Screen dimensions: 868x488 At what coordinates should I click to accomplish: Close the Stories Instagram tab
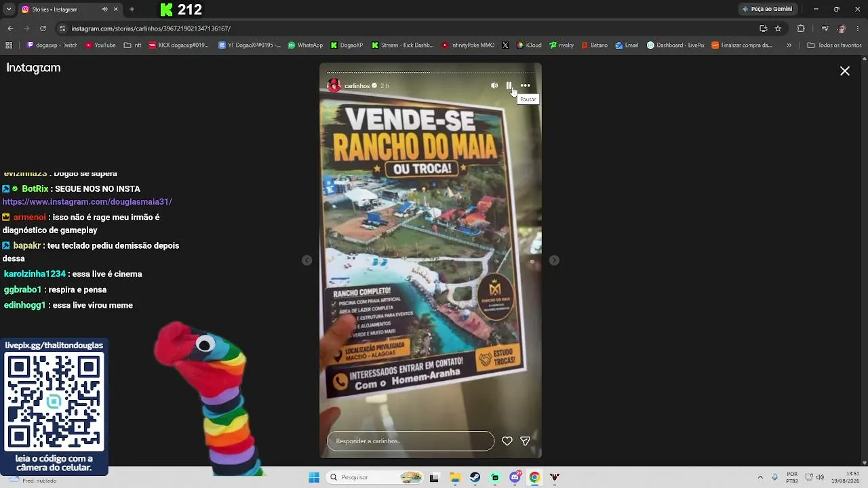pyautogui.click(x=115, y=9)
